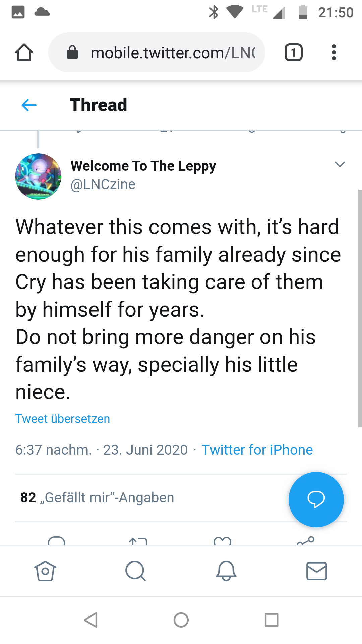
Task: View the 82 Gefällt mir-Angaben list
Action: (x=97, y=498)
